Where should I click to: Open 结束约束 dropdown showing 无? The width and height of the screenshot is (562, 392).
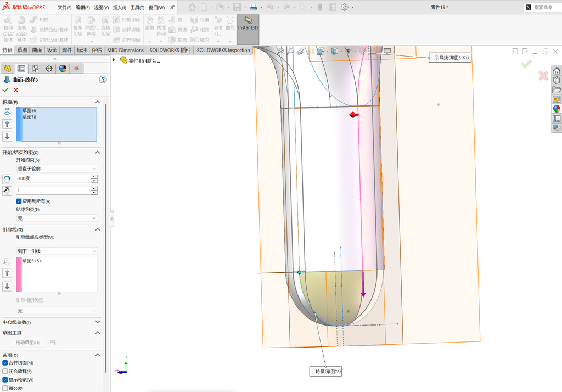(57, 218)
